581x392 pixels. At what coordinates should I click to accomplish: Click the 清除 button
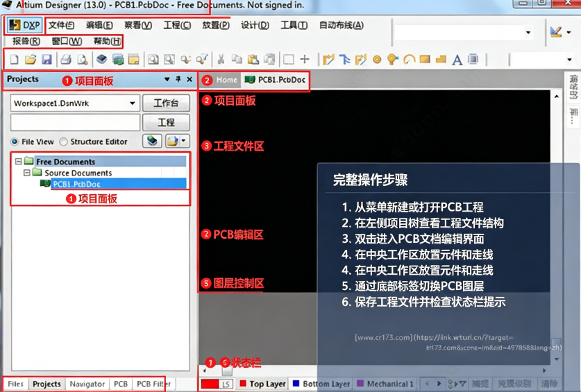[549, 384]
